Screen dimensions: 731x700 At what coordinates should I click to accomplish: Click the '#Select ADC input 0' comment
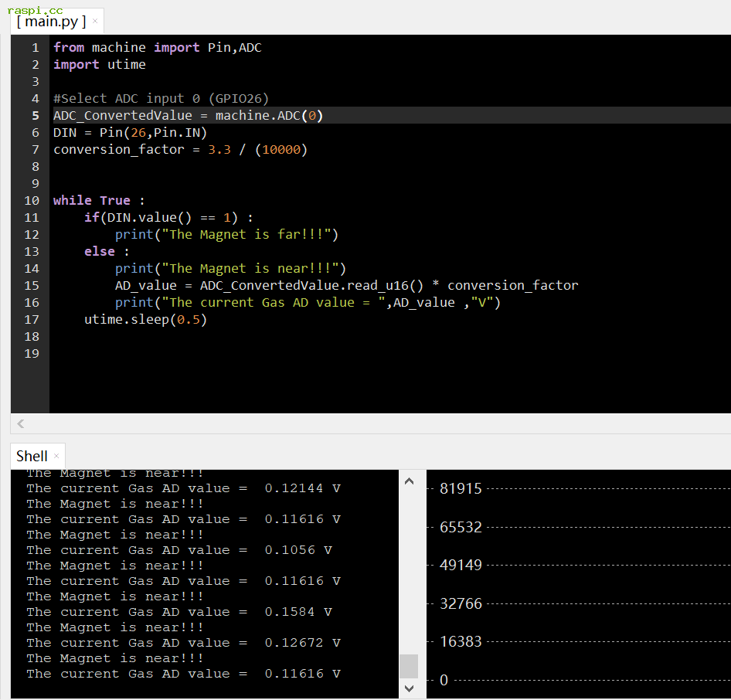point(161,99)
